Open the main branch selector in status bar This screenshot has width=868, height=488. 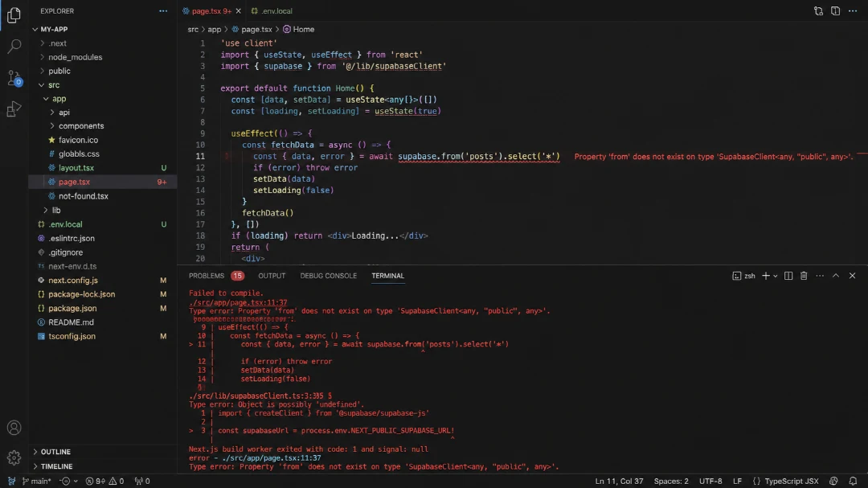(36, 482)
